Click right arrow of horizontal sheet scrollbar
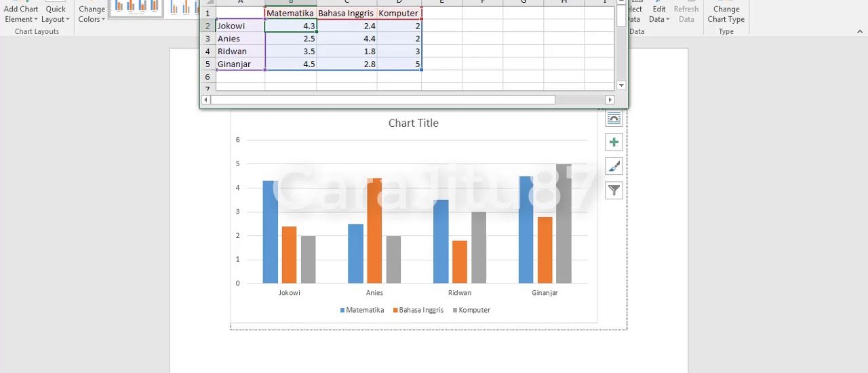 click(x=610, y=100)
